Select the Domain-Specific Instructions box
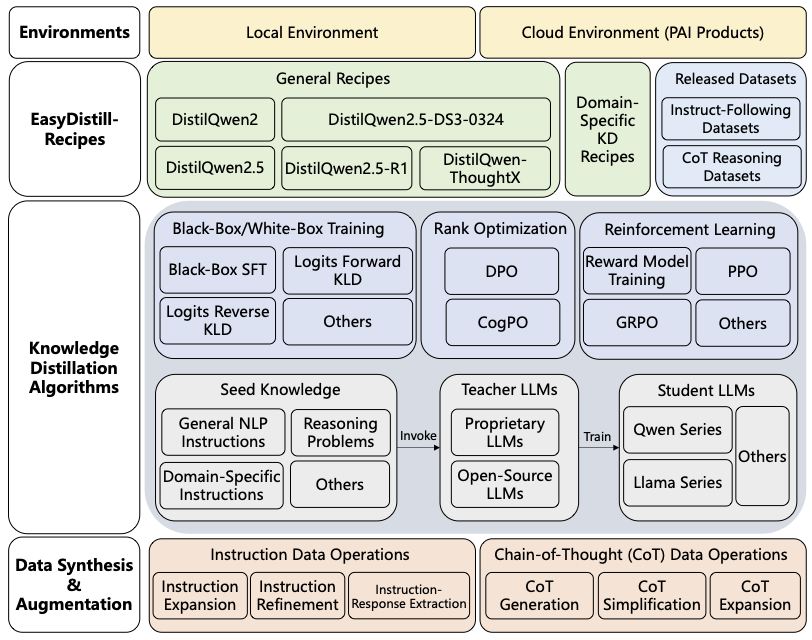This screenshot has height=640, width=812. pos(222,485)
